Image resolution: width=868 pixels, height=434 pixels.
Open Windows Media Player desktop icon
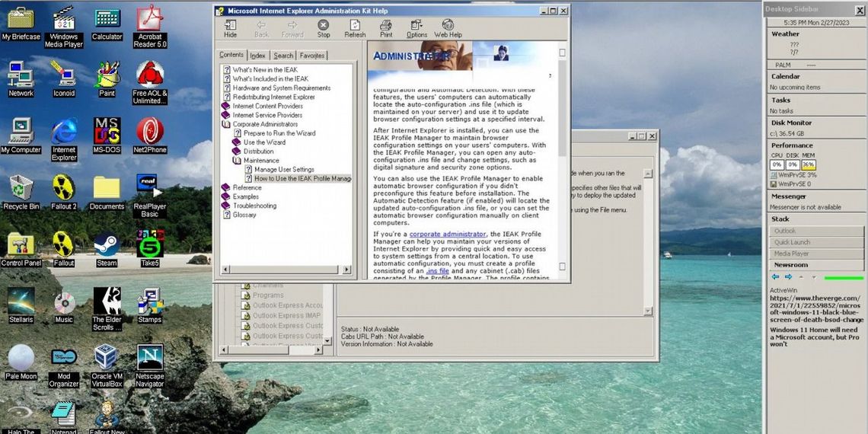pyautogui.click(x=64, y=27)
